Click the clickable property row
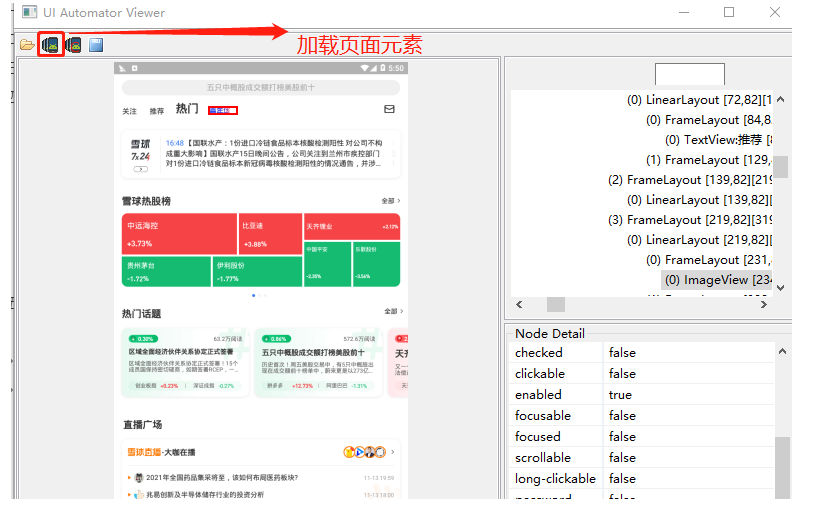830x510 pixels. tap(642, 374)
